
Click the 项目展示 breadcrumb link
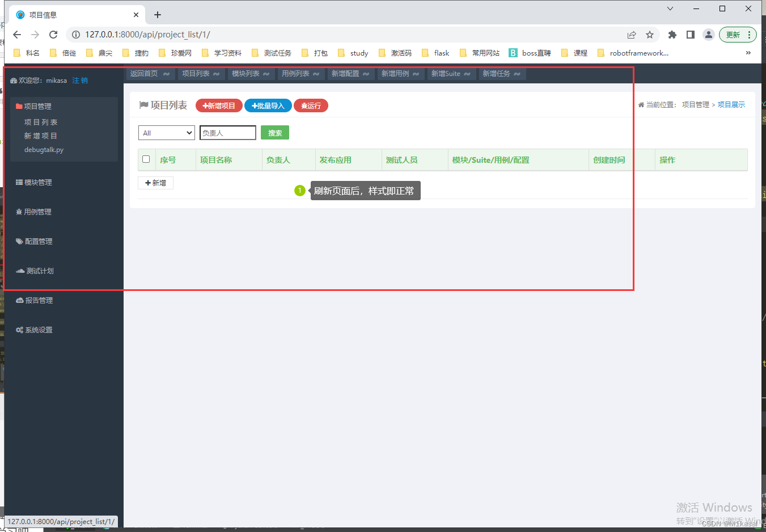pyautogui.click(x=731, y=105)
